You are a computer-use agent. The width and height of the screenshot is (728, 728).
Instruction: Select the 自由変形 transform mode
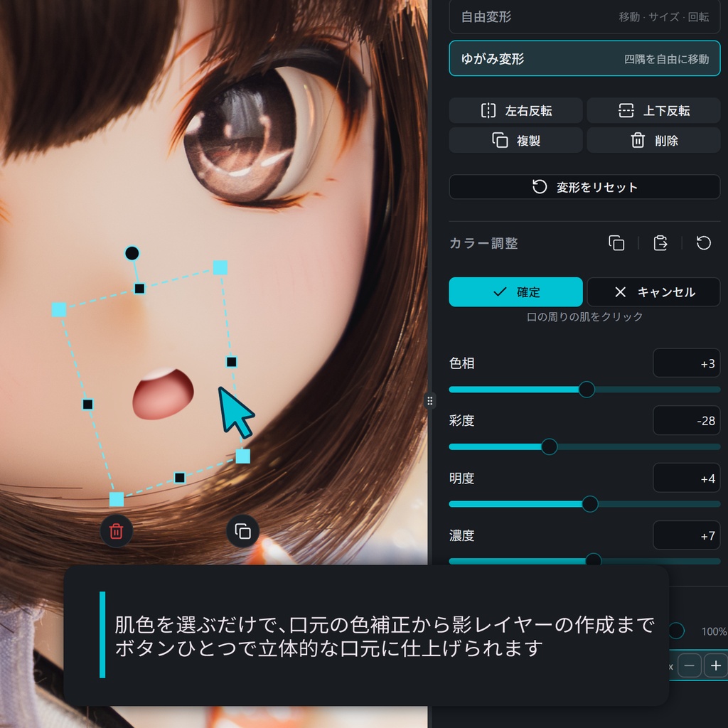coord(584,17)
